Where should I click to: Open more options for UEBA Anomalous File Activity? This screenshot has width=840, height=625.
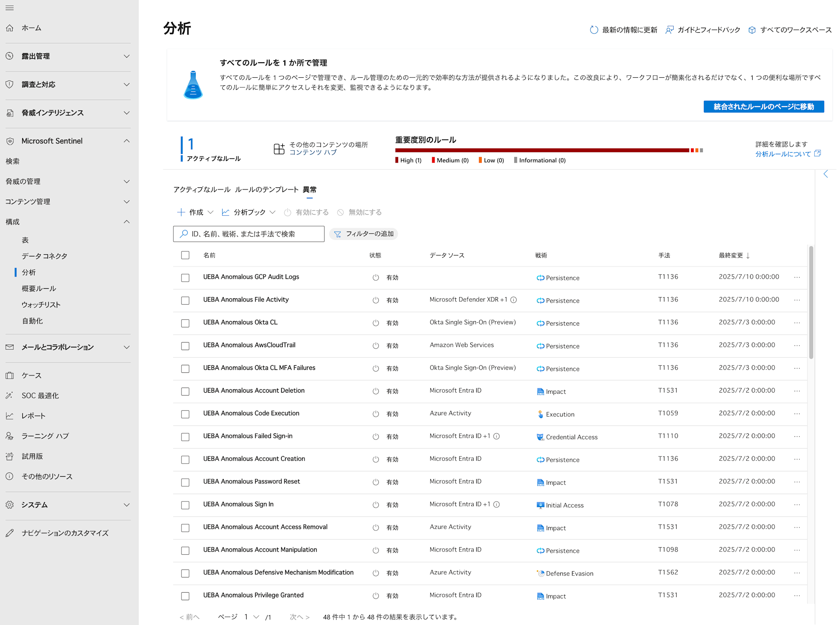pyautogui.click(x=797, y=300)
